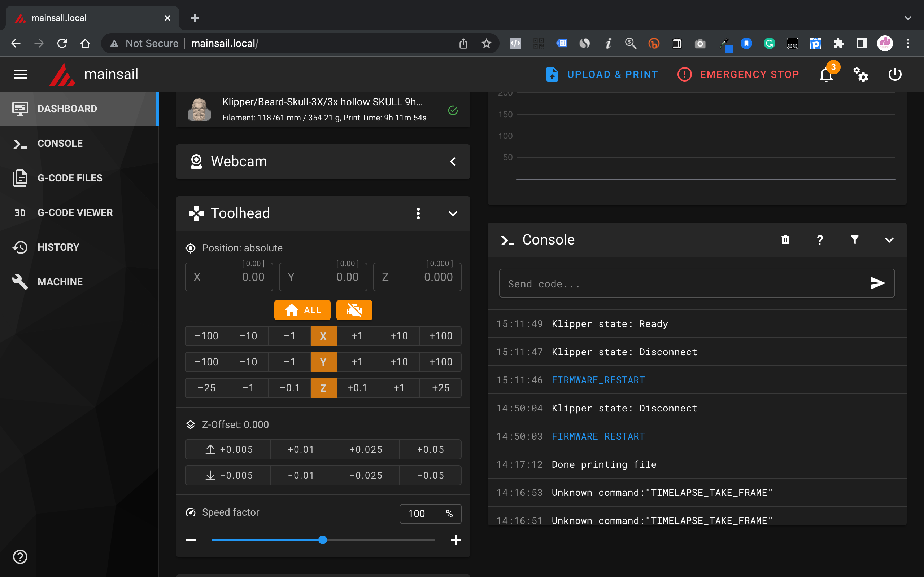
Task: Open the G-CODE FILES section
Action: click(70, 177)
